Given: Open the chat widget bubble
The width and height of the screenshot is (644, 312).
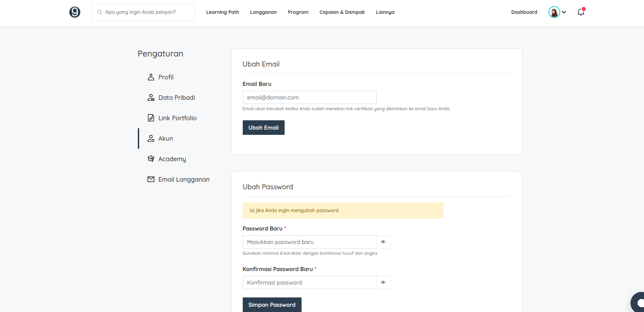Looking at the screenshot, I should pyautogui.click(x=638, y=303).
